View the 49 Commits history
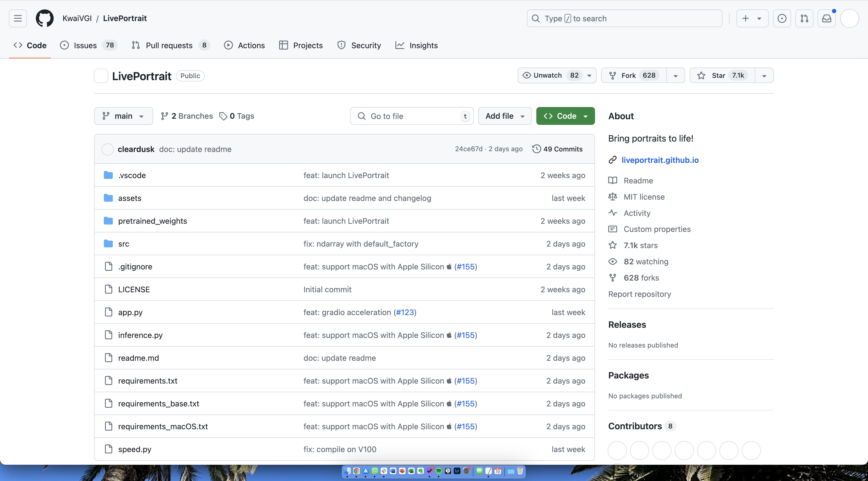 [x=557, y=149]
